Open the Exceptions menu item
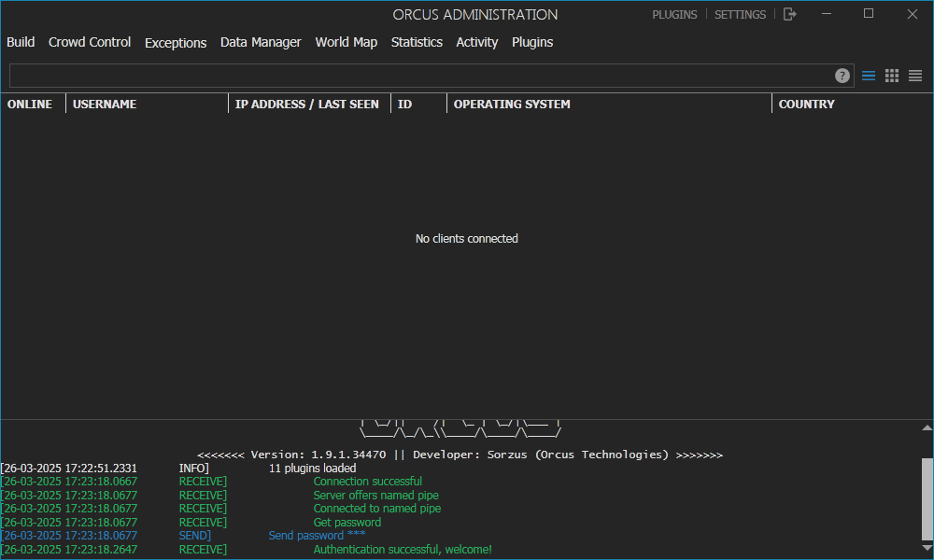The height and width of the screenshot is (560, 934). pos(176,43)
